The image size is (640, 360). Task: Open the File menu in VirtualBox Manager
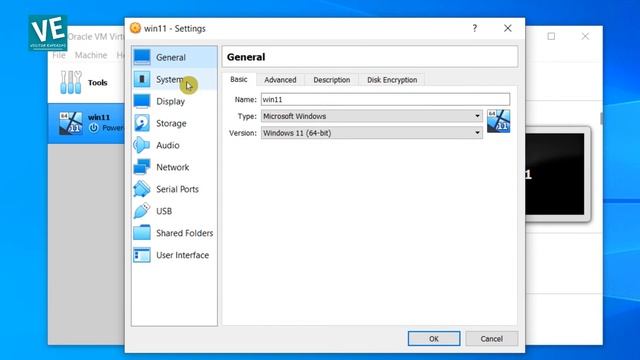(x=59, y=55)
